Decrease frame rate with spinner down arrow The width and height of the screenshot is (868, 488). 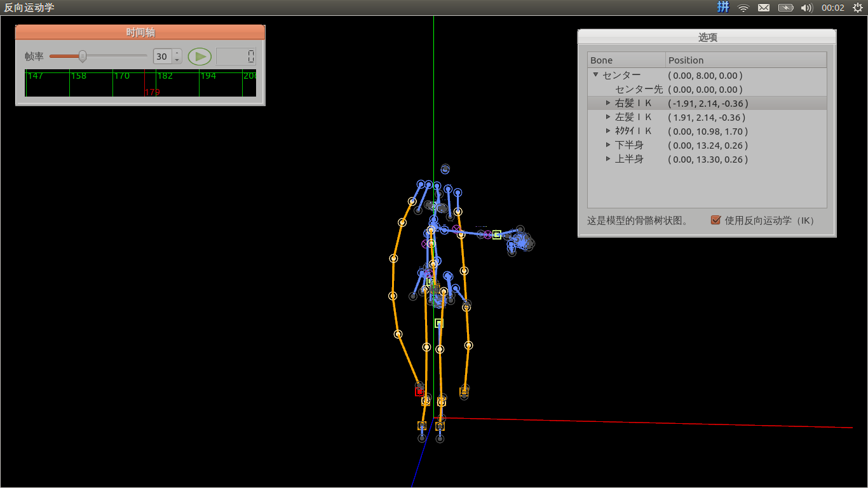point(177,60)
